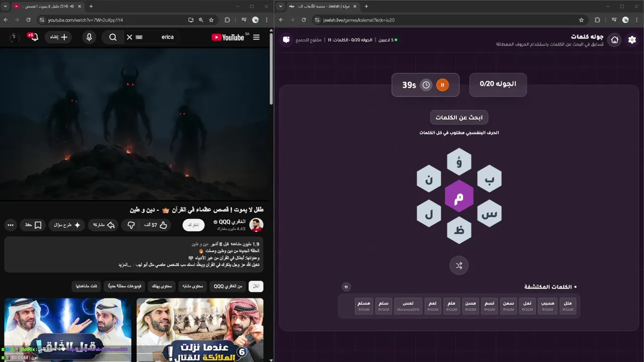Open tab search dropdown in Jawlah window
Image resolution: width=644 pixels, height=362 pixels.
281,6
